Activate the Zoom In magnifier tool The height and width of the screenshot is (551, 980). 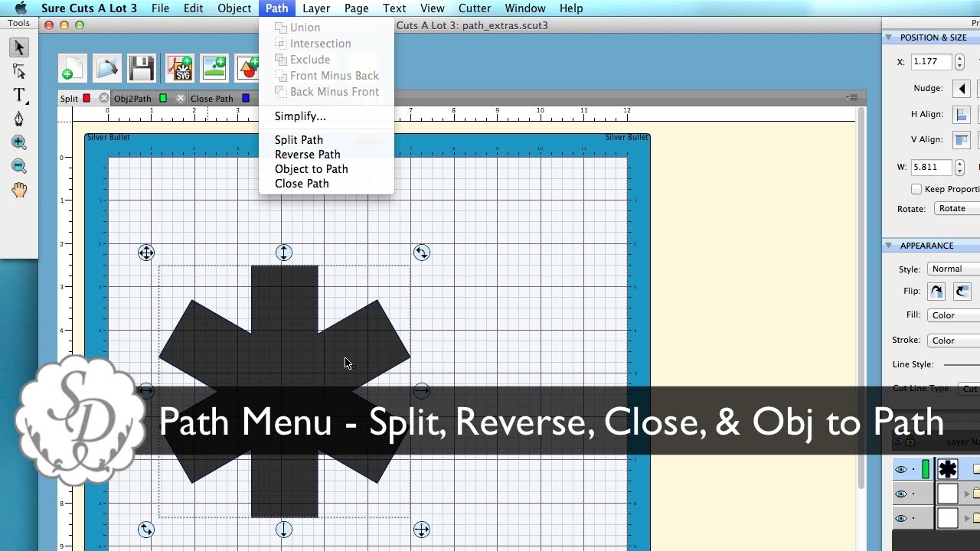coord(19,142)
